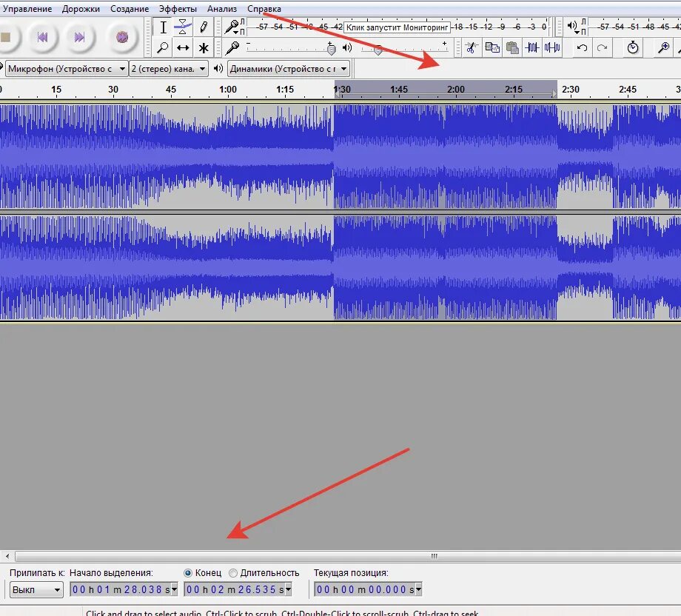Click the Redo arrow icon
The image size is (681, 616).
[602, 47]
